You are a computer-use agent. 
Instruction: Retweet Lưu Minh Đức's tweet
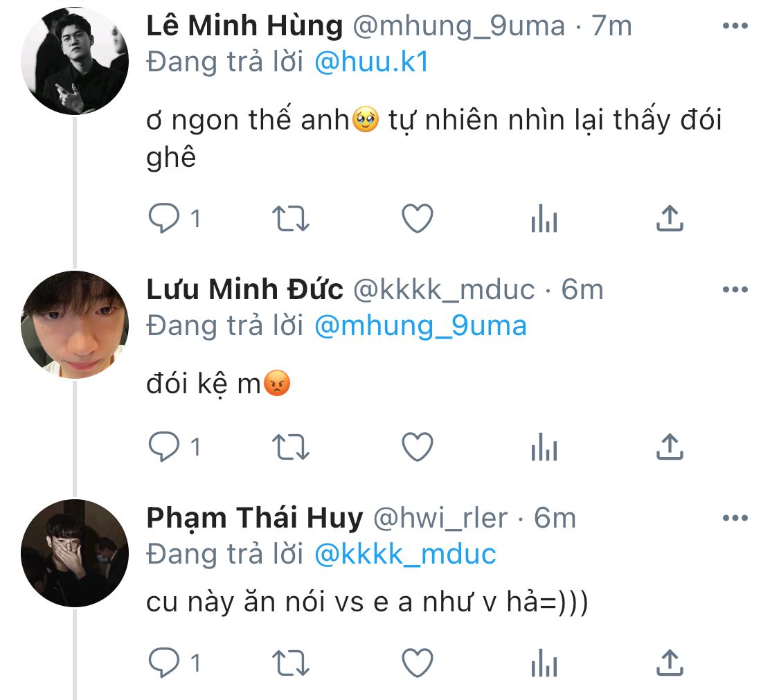tap(291, 447)
